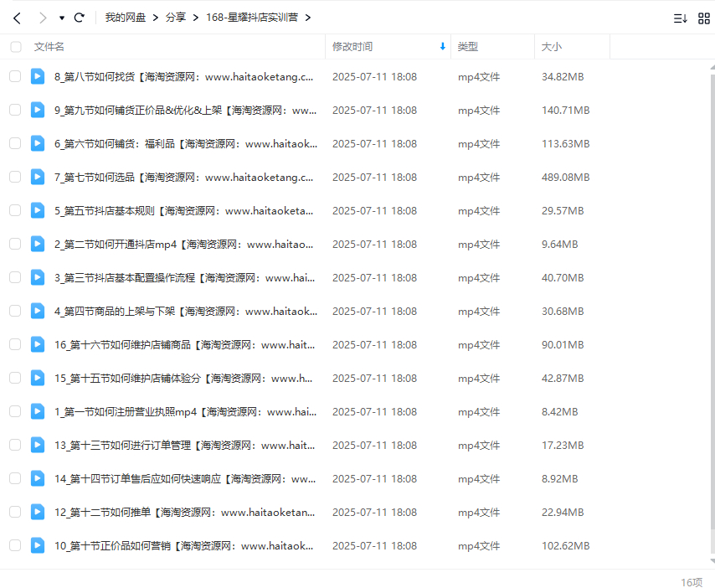Select checkbox for 1_第一节如何注册营业执照 file
Image resolution: width=715 pixels, height=588 pixels.
tap(15, 411)
